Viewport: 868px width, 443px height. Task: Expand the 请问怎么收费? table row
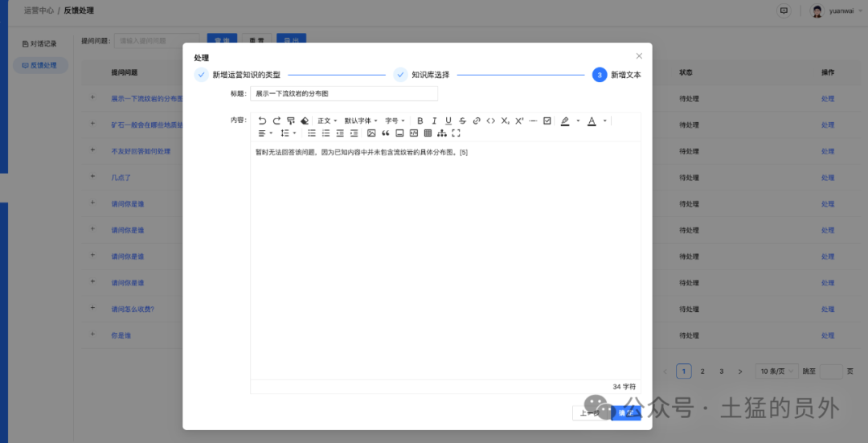[x=92, y=308]
